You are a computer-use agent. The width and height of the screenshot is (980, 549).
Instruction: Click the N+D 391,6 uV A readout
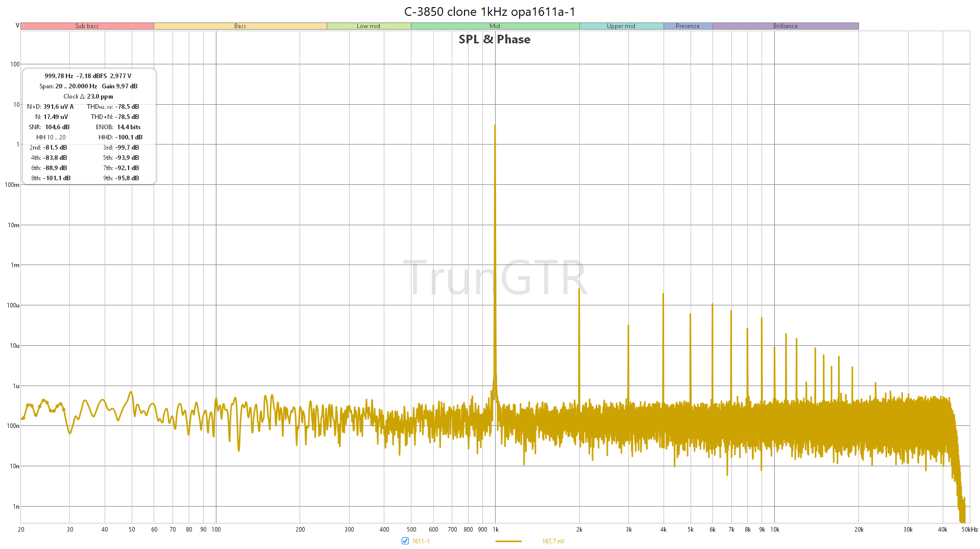tap(50, 107)
